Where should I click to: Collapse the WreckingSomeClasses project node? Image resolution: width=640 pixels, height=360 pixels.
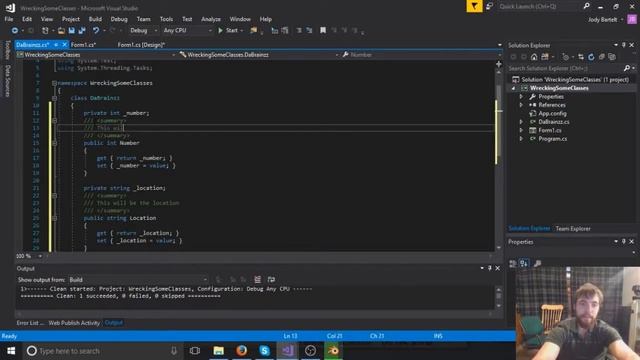[x=513, y=88]
